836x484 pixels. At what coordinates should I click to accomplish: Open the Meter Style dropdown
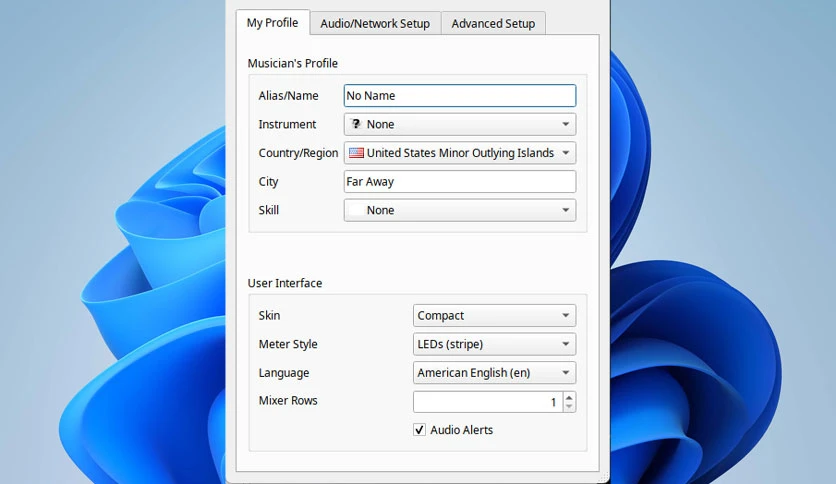click(494, 344)
